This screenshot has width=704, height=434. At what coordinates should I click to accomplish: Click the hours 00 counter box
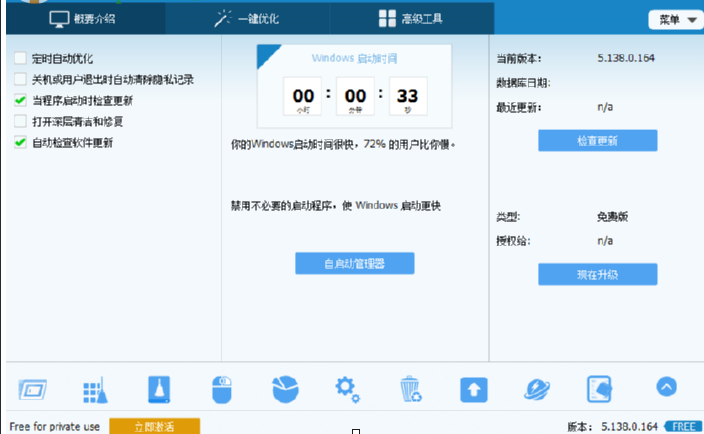pos(303,96)
